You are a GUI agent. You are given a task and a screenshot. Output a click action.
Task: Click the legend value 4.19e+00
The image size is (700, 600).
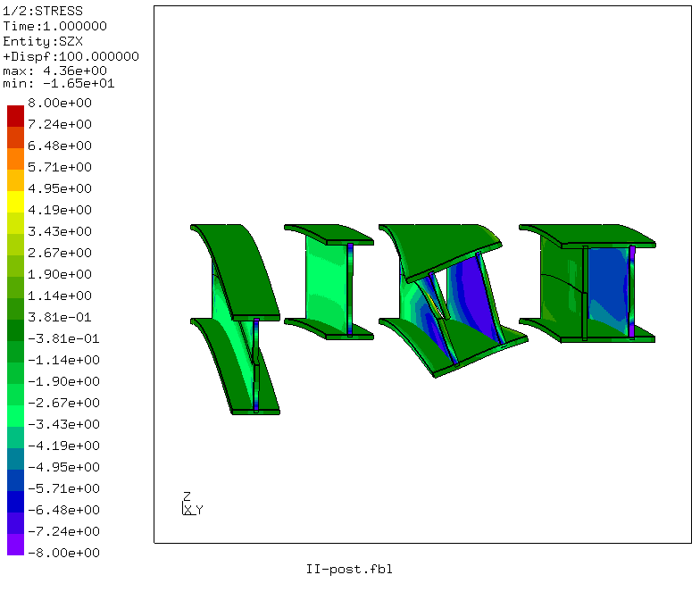click(60, 210)
